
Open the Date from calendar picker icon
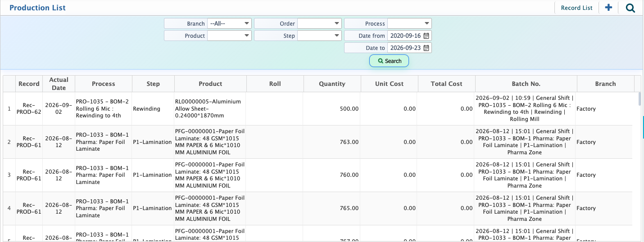(426, 36)
